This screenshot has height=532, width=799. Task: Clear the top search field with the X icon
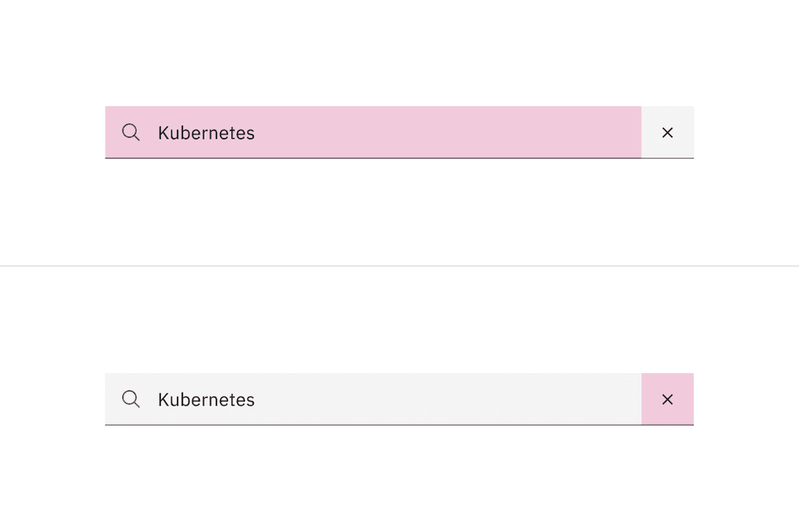pyautogui.click(x=667, y=132)
